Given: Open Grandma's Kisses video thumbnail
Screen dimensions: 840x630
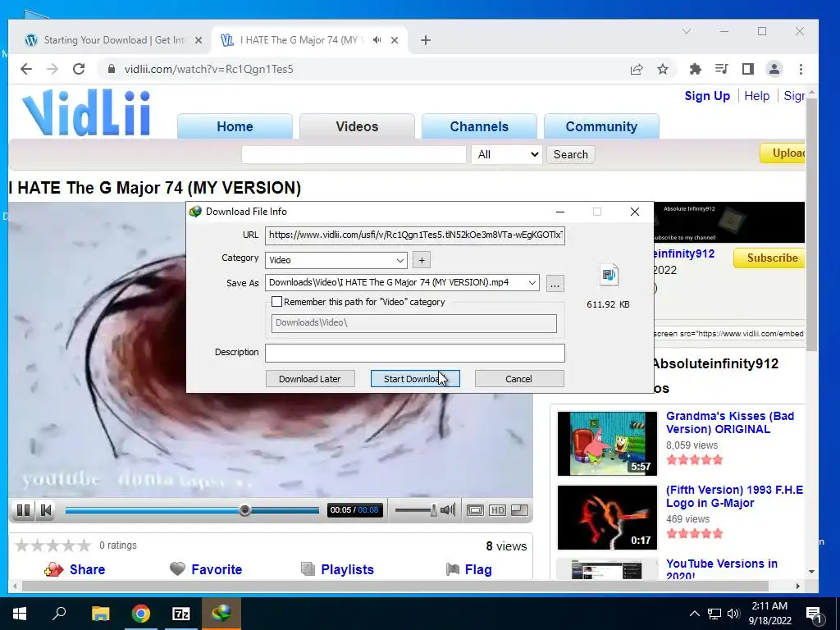Looking at the screenshot, I should 607,444.
